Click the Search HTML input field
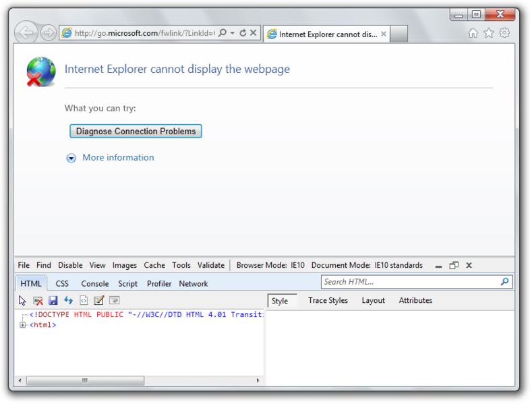532x404 pixels. point(411,282)
